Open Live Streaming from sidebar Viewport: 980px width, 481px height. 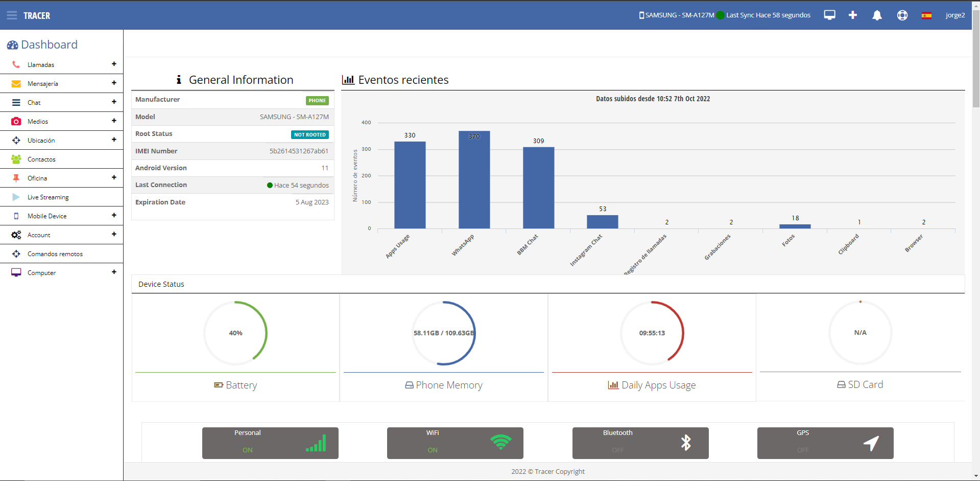pyautogui.click(x=48, y=197)
